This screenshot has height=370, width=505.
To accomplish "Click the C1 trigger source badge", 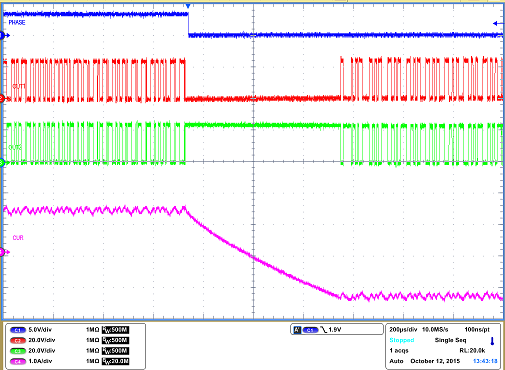I will [310, 330].
